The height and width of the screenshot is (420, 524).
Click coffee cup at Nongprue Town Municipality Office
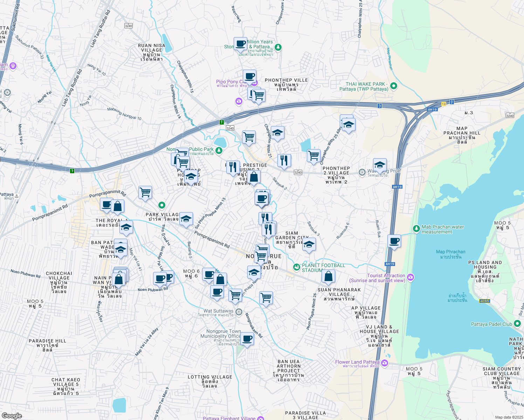pyautogui.click(x=247, y=339)
